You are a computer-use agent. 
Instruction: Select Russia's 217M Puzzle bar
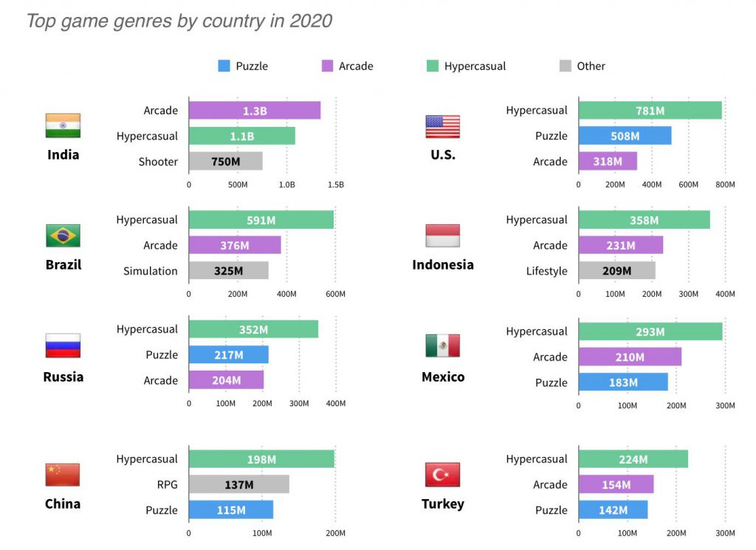click(x=228, y=355)
